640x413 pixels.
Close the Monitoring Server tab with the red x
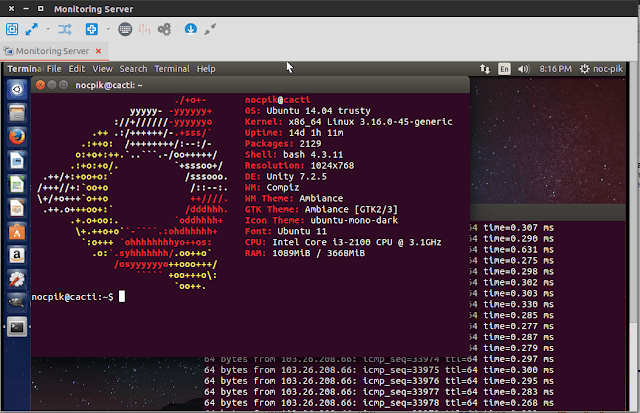click(98, 51)
